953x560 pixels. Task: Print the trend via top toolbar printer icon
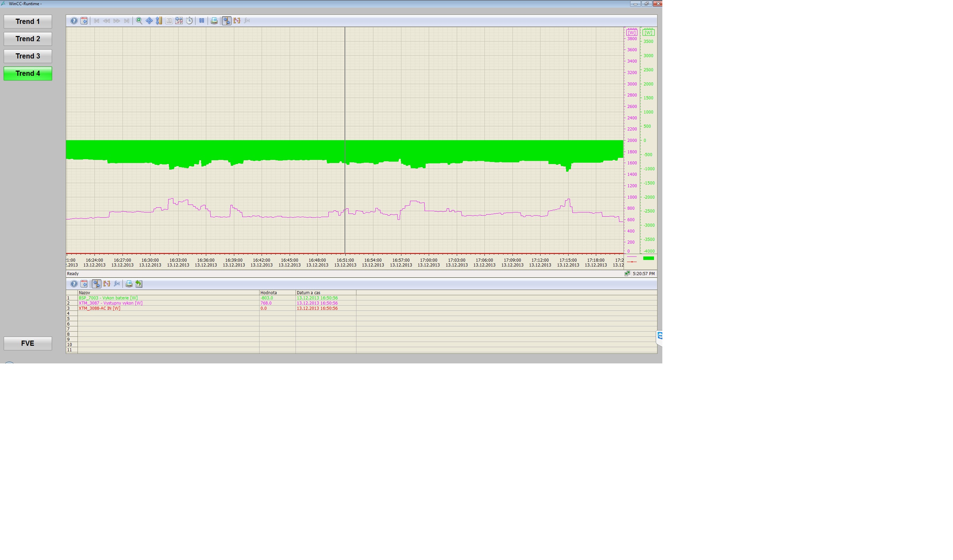pos(214,21)
